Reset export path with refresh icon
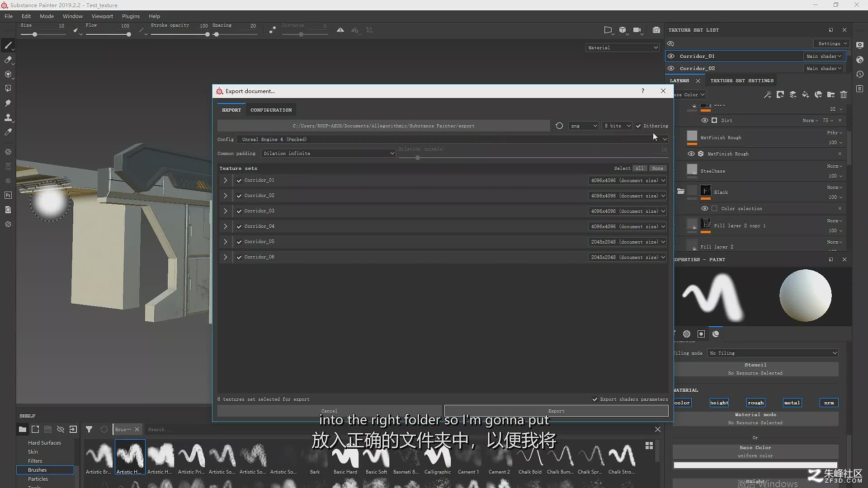This screenshot has width=868, height=488. pyautogui.click(x=559, y=126)
